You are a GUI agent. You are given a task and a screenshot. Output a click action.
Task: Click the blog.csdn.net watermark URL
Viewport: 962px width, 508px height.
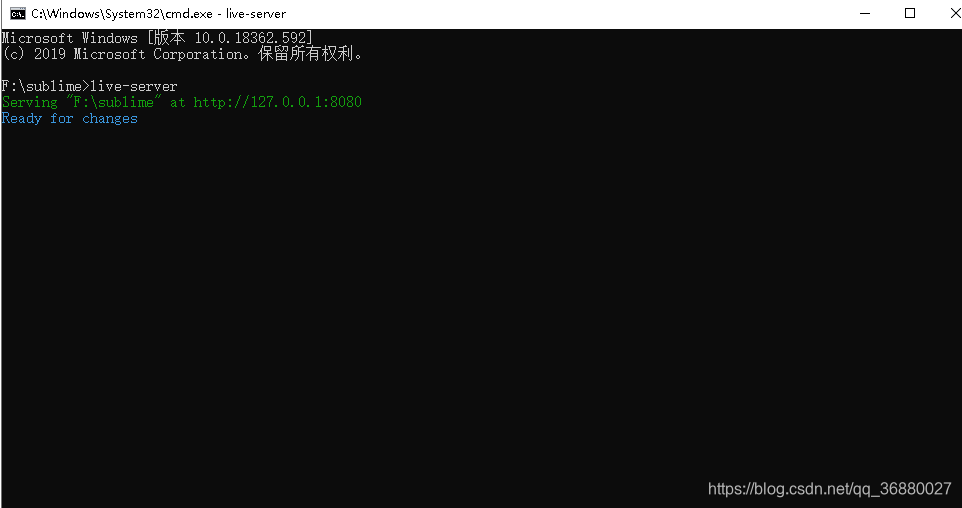829,489
